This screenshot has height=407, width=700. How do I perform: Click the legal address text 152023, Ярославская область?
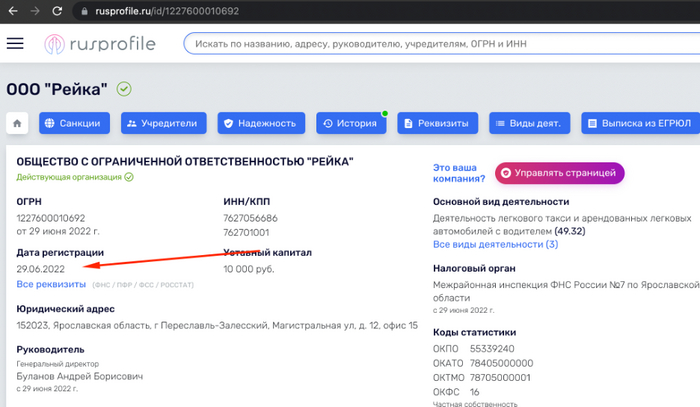tap(217, 325)
